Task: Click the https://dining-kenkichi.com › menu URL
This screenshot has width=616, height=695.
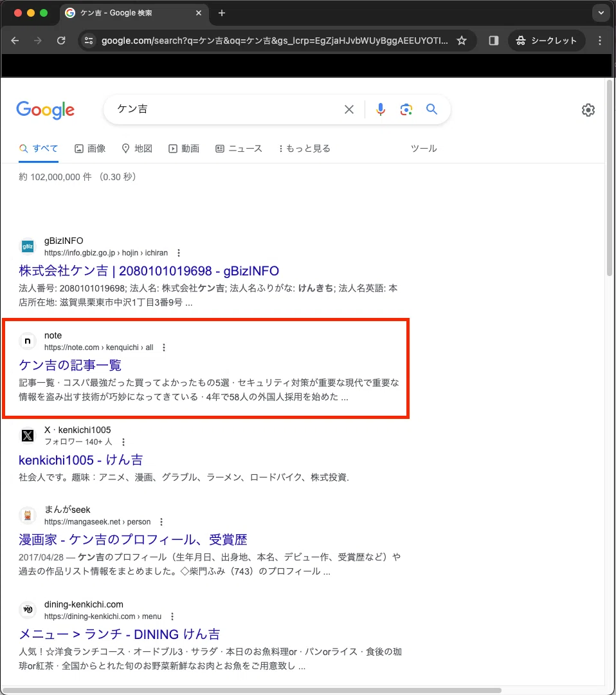Action: point(103,616)
